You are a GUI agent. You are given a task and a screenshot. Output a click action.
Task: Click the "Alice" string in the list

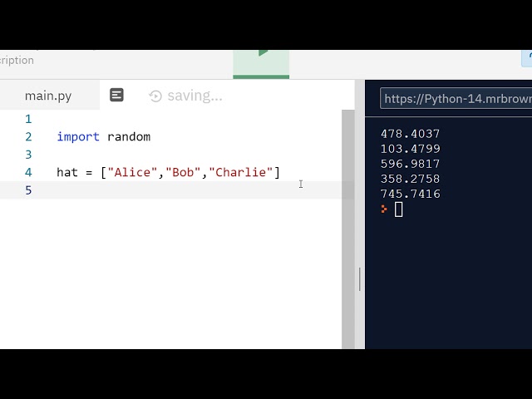(132, 172)
